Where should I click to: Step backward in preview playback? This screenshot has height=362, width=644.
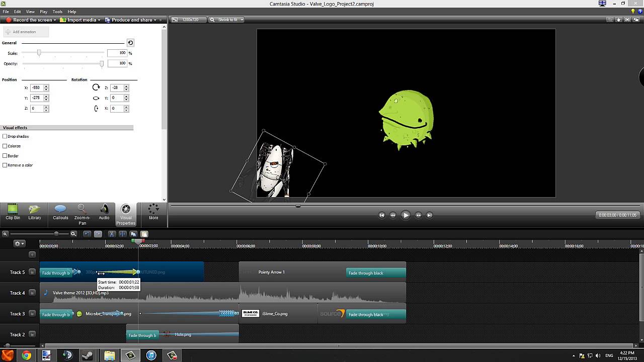[x=393, y=215]
